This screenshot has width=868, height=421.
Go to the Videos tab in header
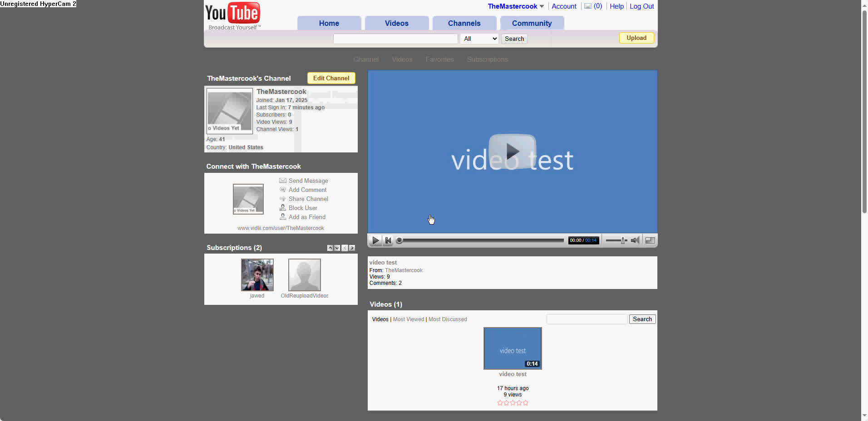[397, 23]
